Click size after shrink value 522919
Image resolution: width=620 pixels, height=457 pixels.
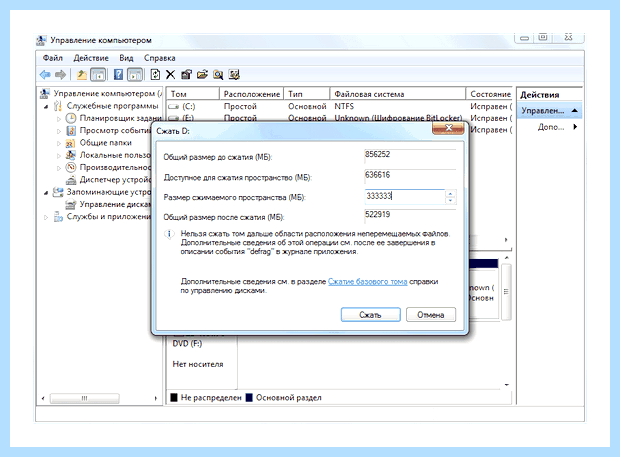click(378, 214)
